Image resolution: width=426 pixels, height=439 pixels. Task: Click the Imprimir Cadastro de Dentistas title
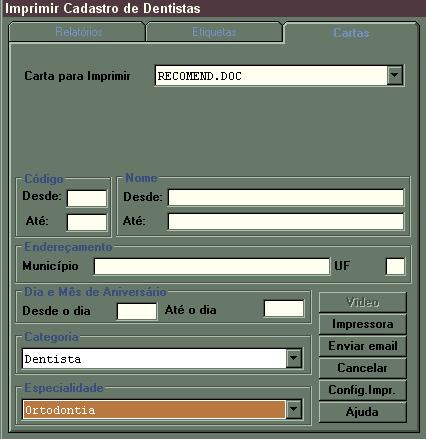pos(103,8)
